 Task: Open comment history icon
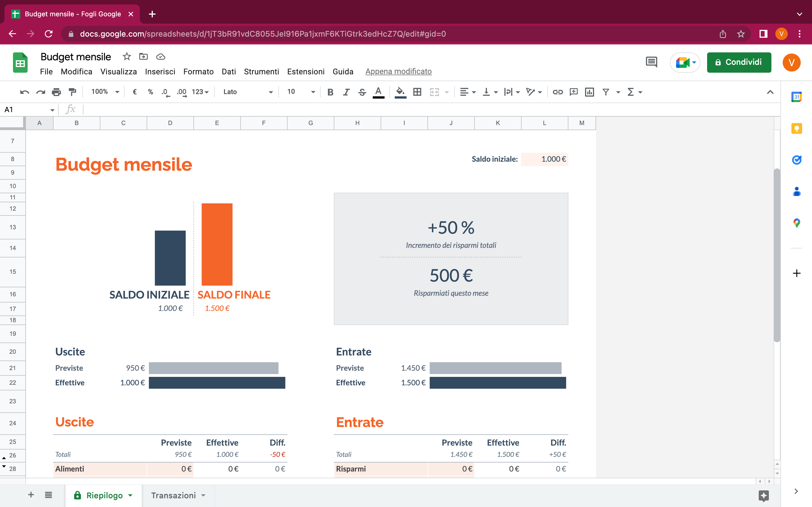tap(651, 62)
